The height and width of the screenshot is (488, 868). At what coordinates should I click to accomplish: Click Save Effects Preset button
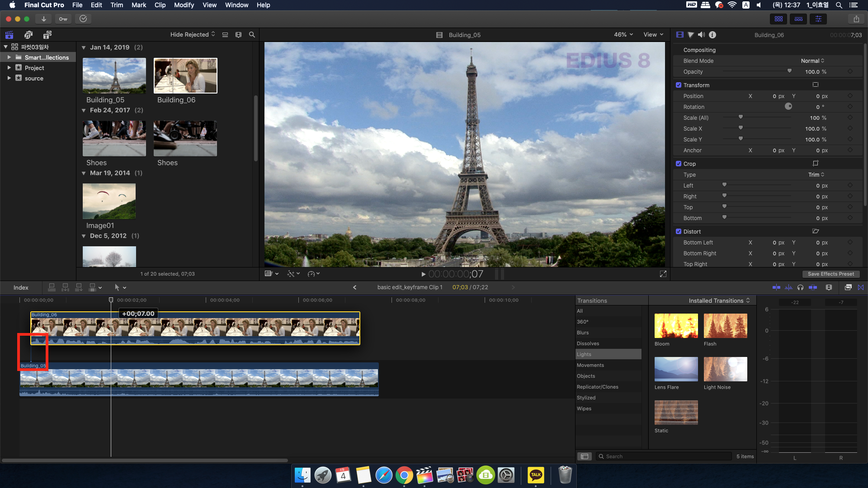pos(830,274)
